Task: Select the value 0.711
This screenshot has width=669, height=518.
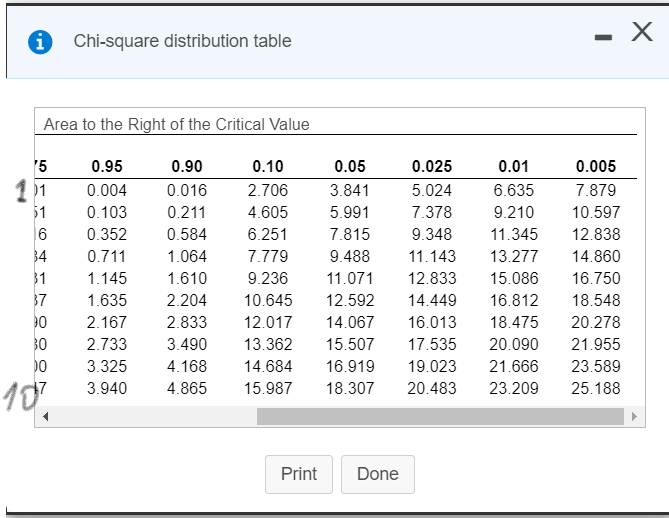Action: [107, 256]
